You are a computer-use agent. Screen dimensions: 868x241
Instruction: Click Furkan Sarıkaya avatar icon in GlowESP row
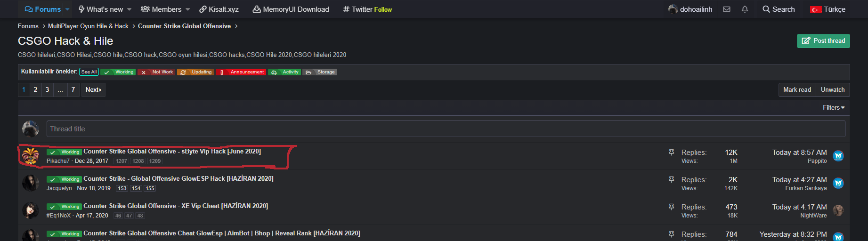point(838,183)
